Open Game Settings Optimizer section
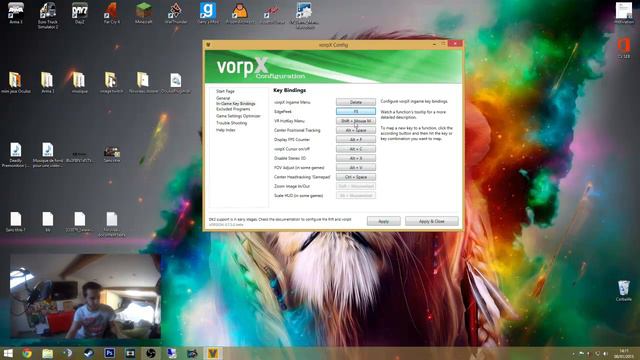This screenshot has width=640, height=360. pos(238,116)
